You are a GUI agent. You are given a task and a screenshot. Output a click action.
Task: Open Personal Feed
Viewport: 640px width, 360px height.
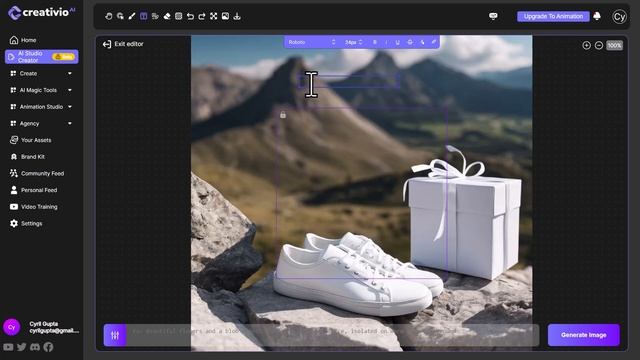coord(33,190)
